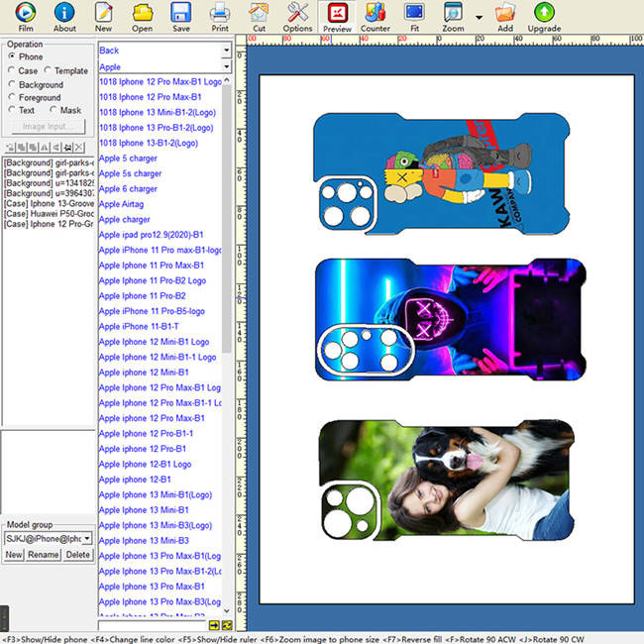Click the New model group button

tap(14, 555)
